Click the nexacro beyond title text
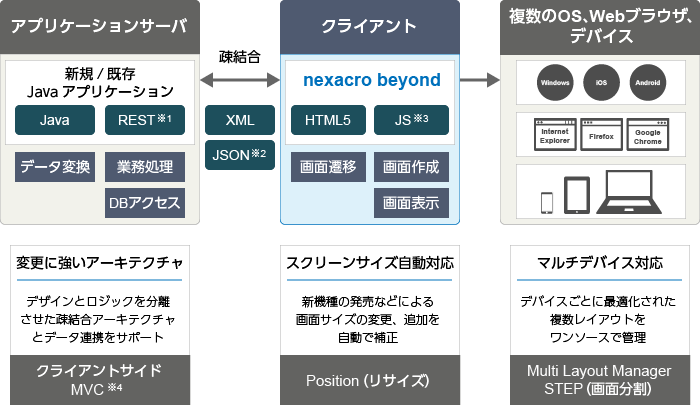This screenshot has width=700, height=405. point(371,80)
